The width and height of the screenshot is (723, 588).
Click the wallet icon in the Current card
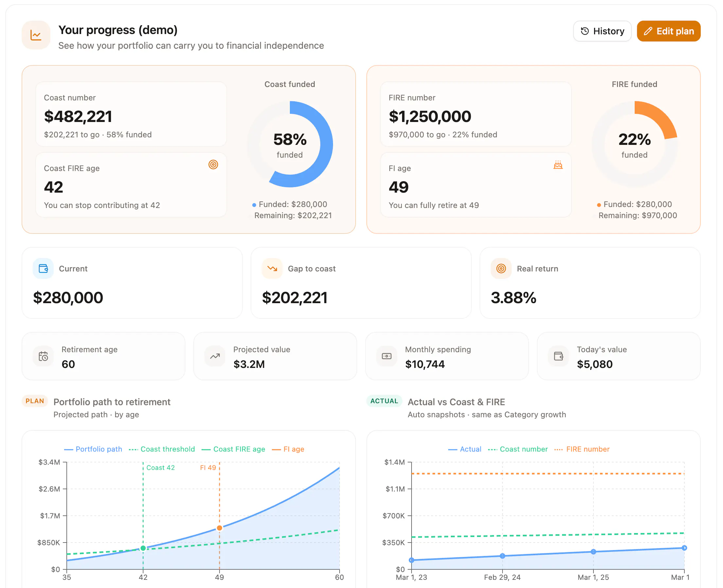tap(44, 268)
